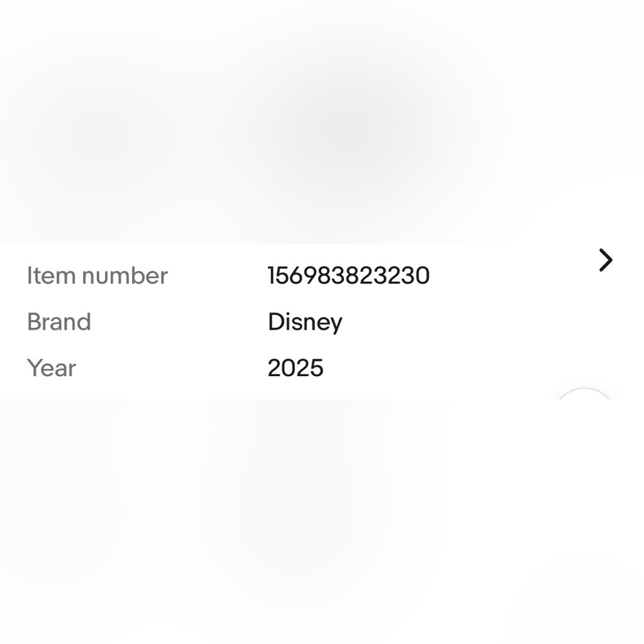Show more specifics via the black chevron
The height and width of the screenshot is (644, 644).
[x=605, y=260]
